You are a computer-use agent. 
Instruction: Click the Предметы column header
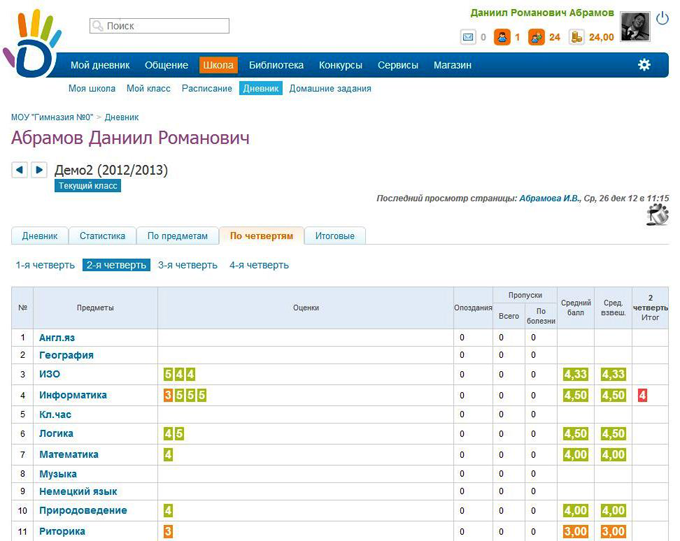tap(95, 308)
